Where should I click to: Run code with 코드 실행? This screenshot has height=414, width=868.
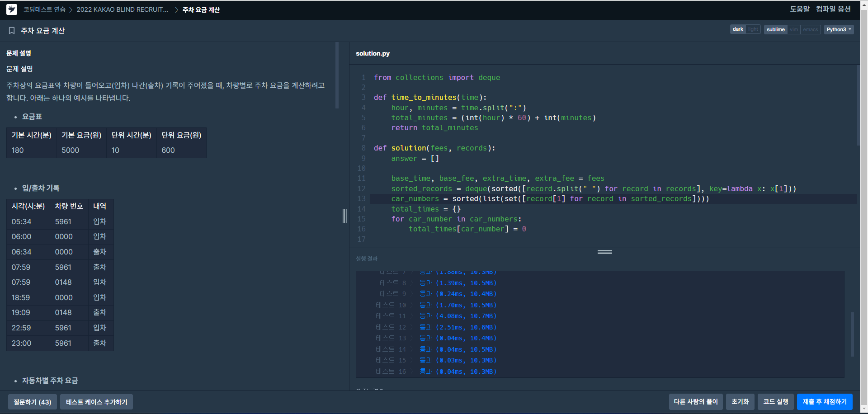(x=776, y=401)
